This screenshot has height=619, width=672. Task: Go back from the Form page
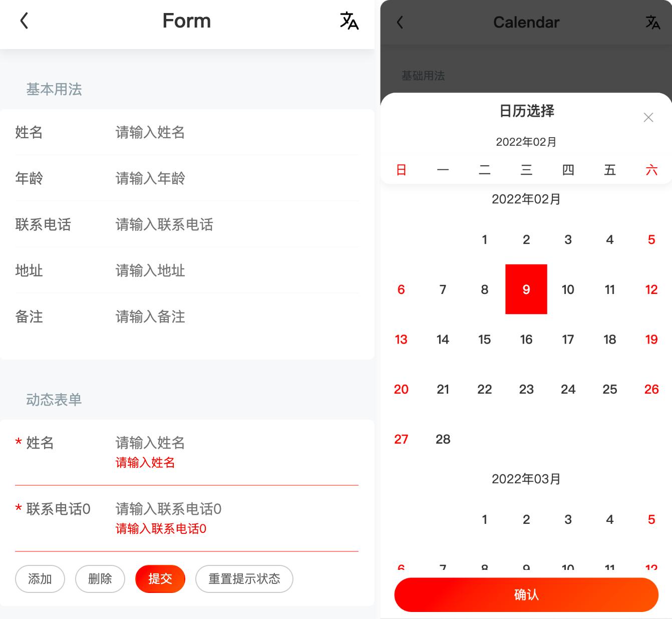click(x=24, y=21)
